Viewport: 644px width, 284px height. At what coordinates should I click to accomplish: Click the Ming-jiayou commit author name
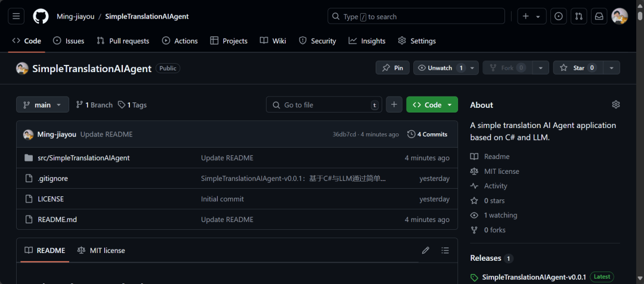click(x=57, y=134)
